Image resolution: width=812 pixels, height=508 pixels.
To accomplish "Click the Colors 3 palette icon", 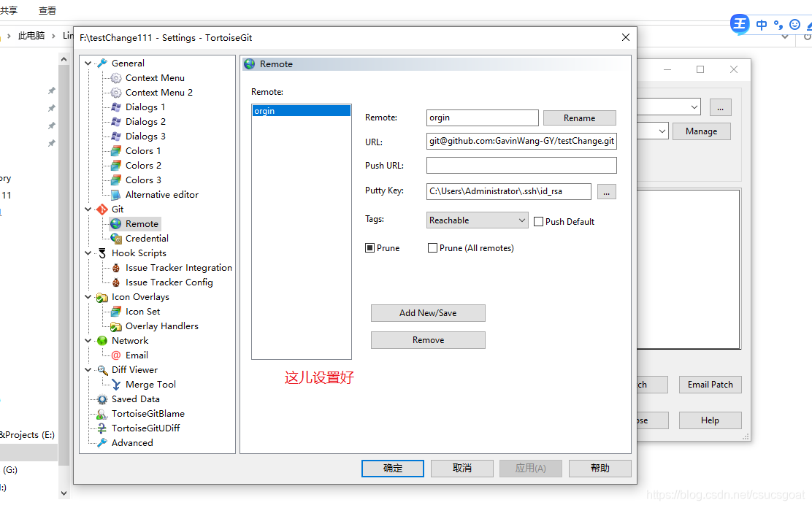I will (116, 180).
